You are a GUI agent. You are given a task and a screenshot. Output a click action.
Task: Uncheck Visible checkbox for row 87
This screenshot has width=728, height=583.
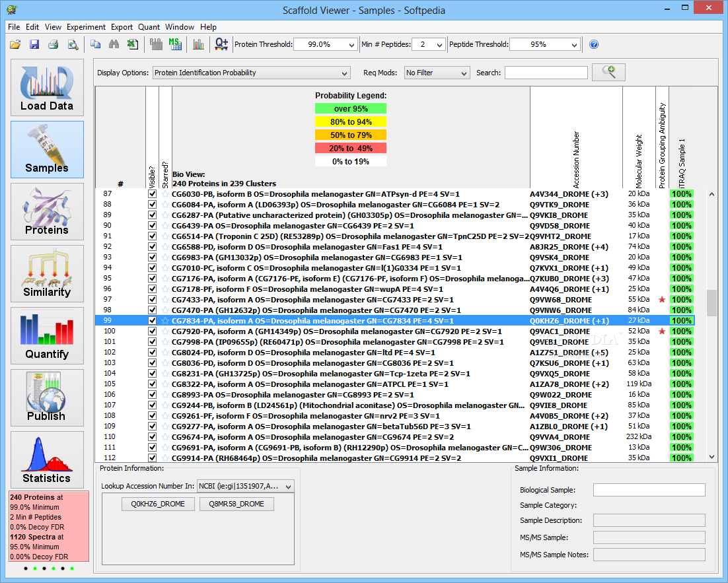click(152, 194)
